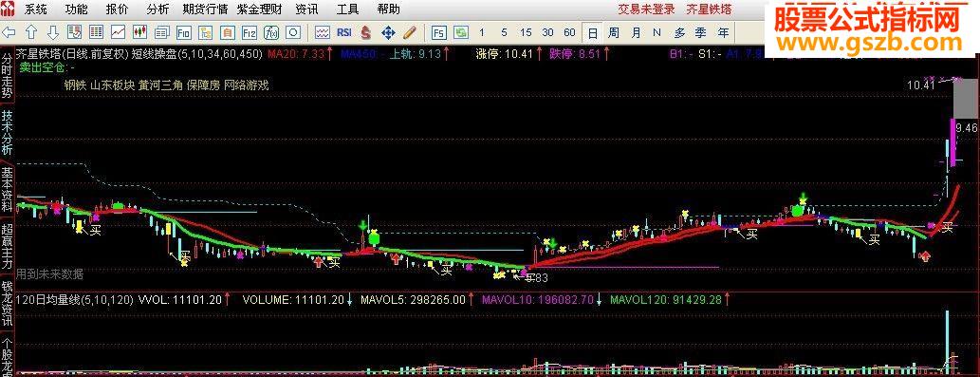Screen dimensions: 980x377
Task: Click the back arrow toolbar icon
Action: [9, 32]
